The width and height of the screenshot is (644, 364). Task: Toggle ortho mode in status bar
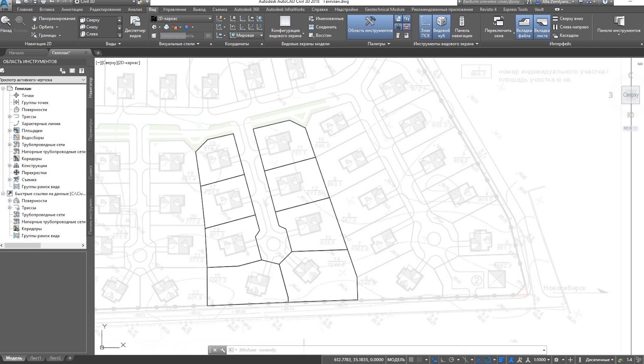[x=443, y=360]
